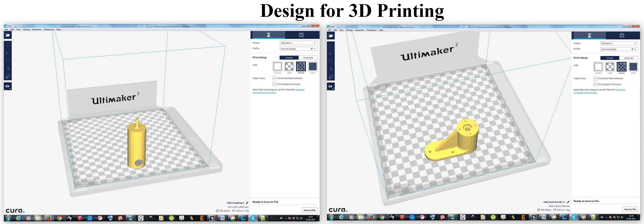Open Extensions menu in left Cura window
644x224 pixels.
click(37, 30)
